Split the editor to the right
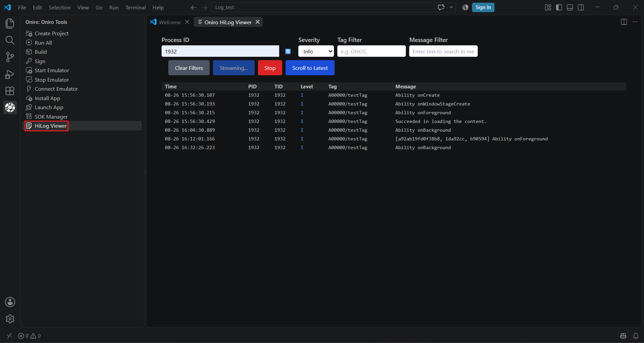Viewport: 644px width, 343px height. click(624, 22)
